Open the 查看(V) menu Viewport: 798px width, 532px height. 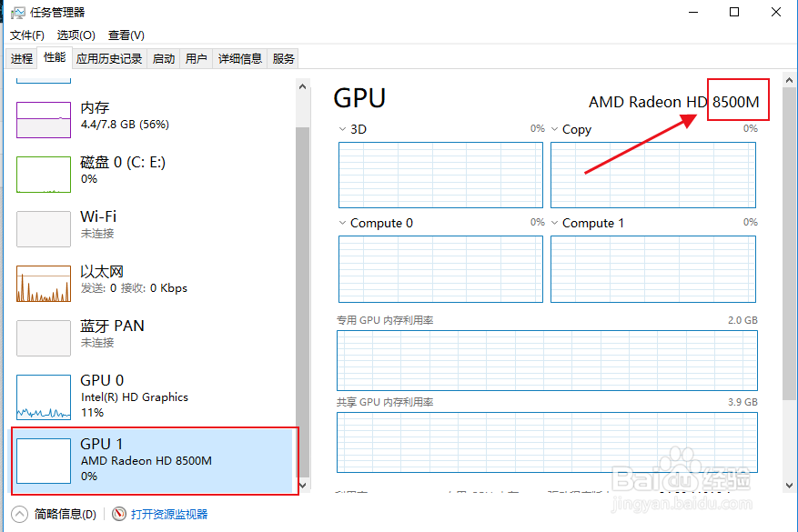[126, 35]
